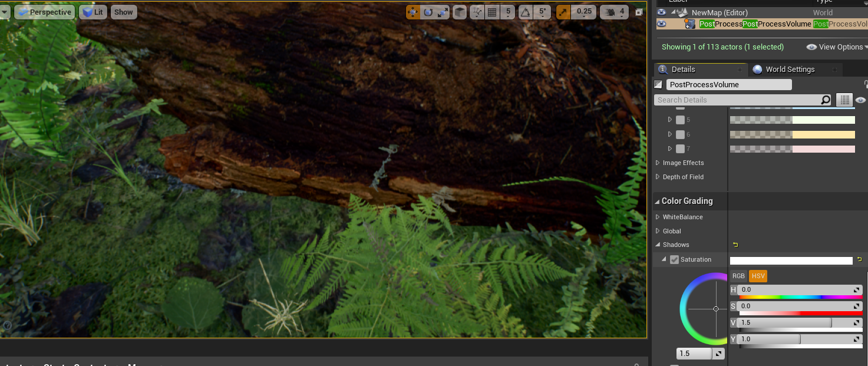This screenshot has height=366, width=868.
Task: Click the actor icon beside name field
Action: pyautogui.click(x=659, y=84)
